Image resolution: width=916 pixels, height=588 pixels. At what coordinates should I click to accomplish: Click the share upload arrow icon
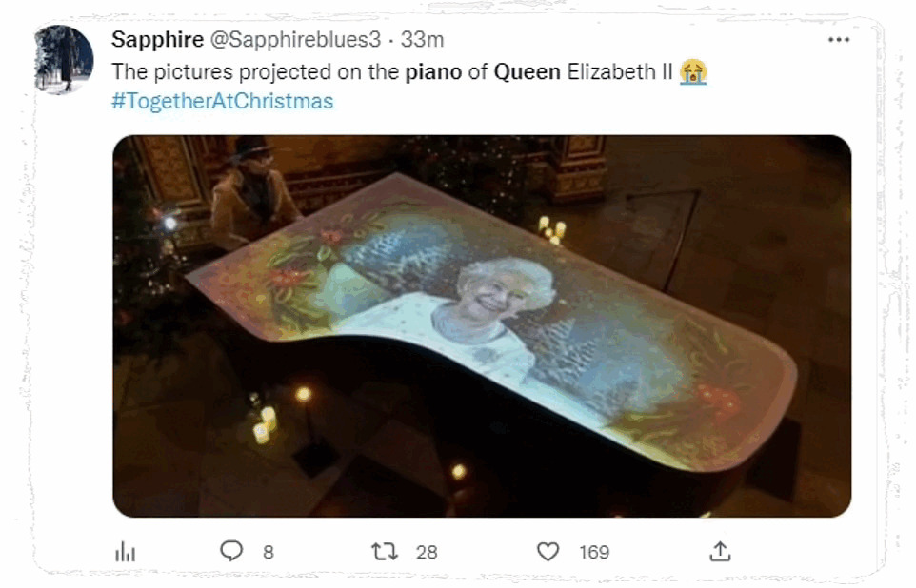pyautogui.click(x=720, y=551)
